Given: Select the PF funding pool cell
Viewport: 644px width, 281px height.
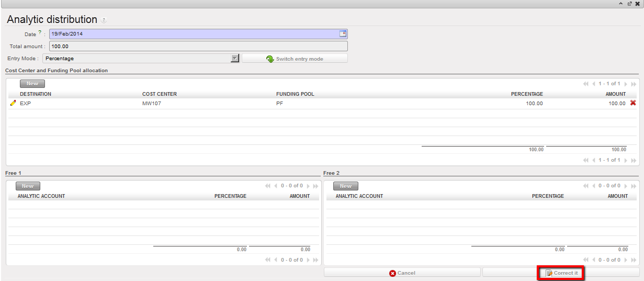Looking at the screenshot, I should [x=279, y=104].
